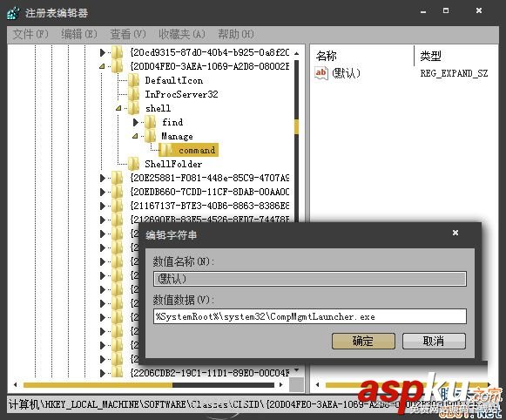This screenshot has height=420, width=506.
Task: Open the 查看(V) menu
Action: click(x=128, y=34)
